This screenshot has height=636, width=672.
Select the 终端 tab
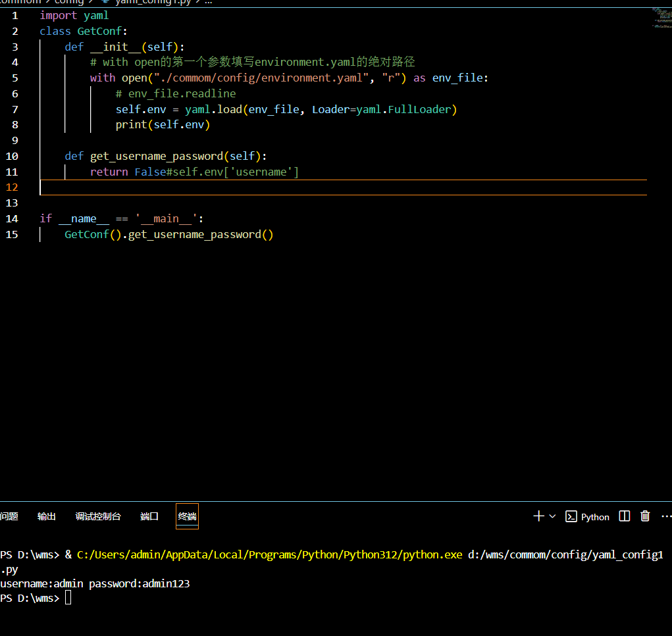188,516
